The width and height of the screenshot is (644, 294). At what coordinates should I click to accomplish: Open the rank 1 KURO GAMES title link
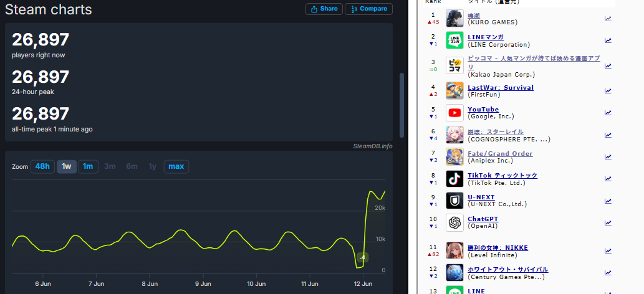coord(474,15)
